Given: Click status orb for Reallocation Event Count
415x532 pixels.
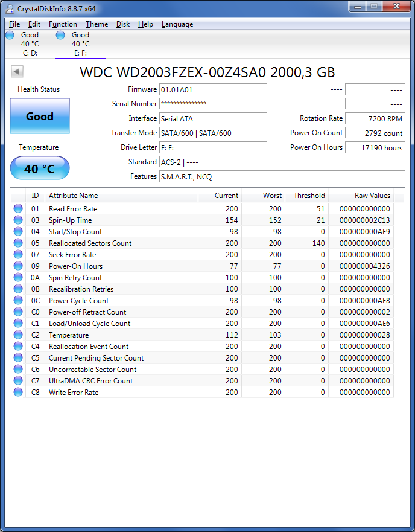Looking at the screenshot, I should (x=18, y=346).
